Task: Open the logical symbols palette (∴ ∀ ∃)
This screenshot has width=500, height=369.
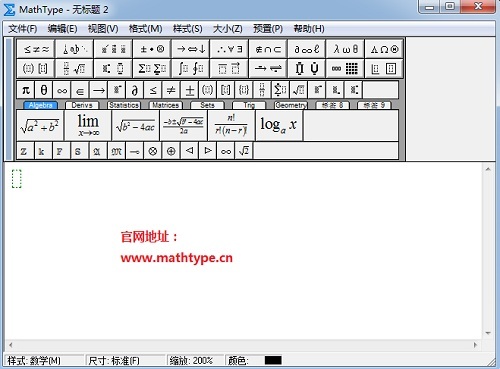Action: tap(229, 49)
